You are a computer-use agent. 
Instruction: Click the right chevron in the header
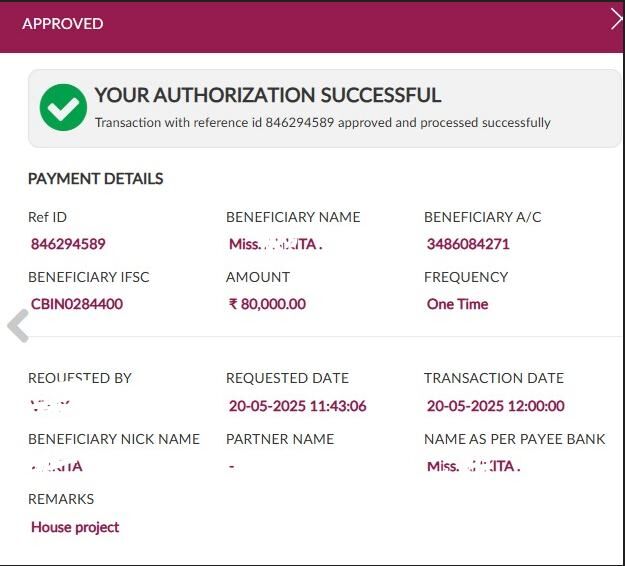pyautogui.click(x=616, y=19)
